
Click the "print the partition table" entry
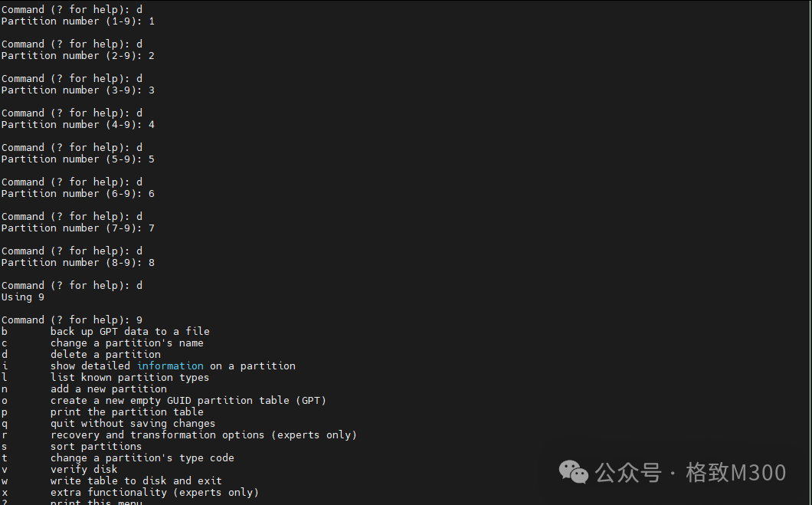pyautogui.click(x=126, y=412)
